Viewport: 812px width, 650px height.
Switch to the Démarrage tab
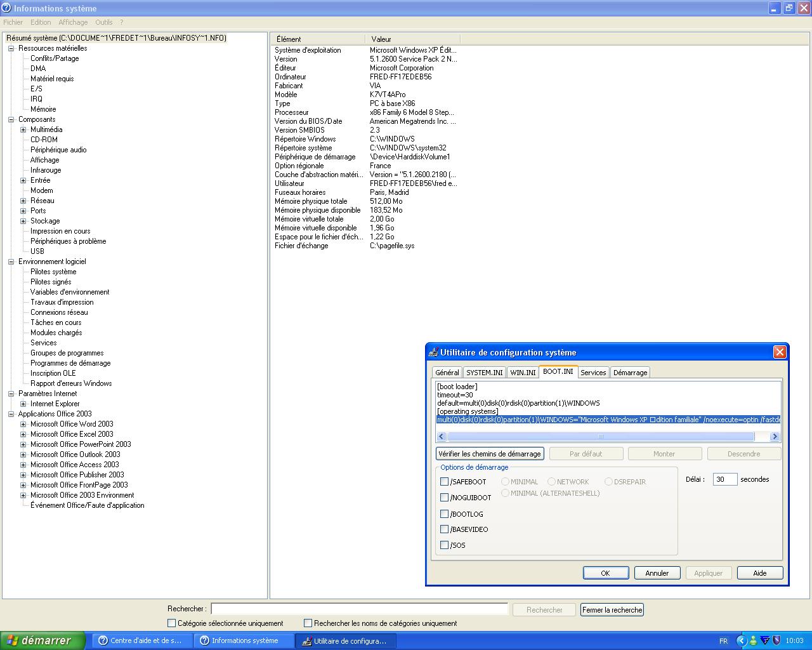[630, 373]
